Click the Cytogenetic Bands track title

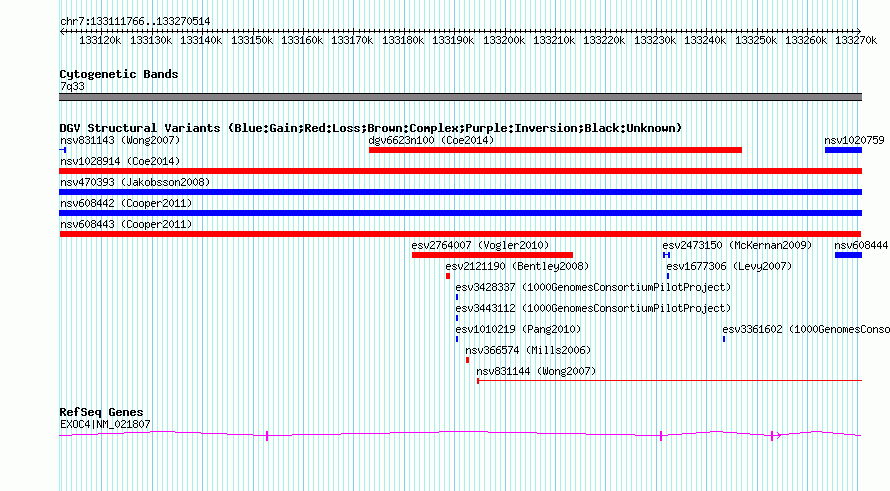[x=119, y=74]
